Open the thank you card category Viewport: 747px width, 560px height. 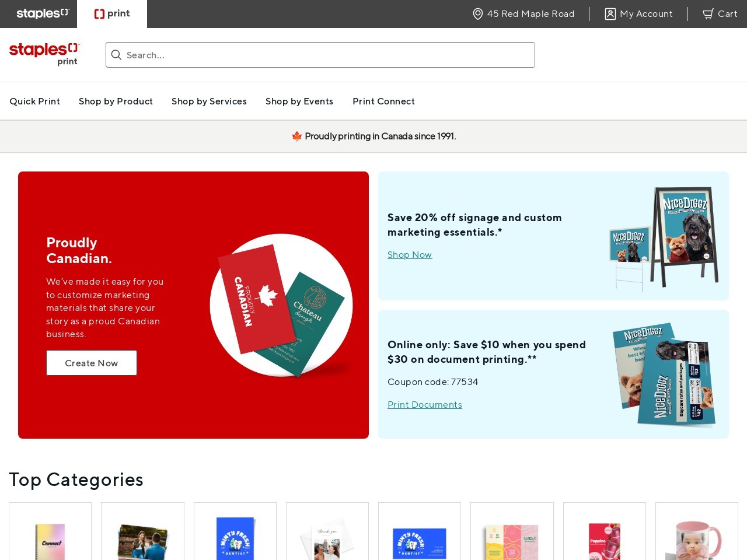point(327,531)
